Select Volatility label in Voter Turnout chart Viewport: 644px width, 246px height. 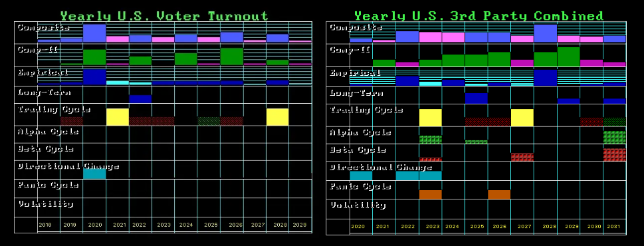tap(45, 203)
